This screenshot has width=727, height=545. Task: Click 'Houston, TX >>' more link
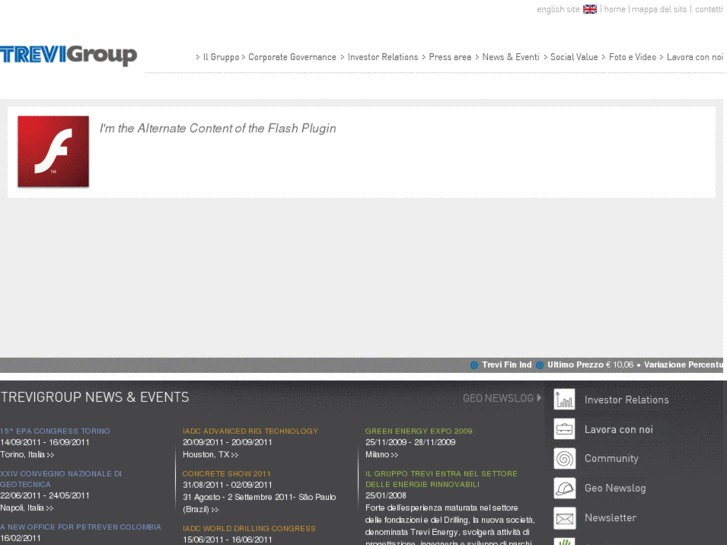tap(210, 455)
